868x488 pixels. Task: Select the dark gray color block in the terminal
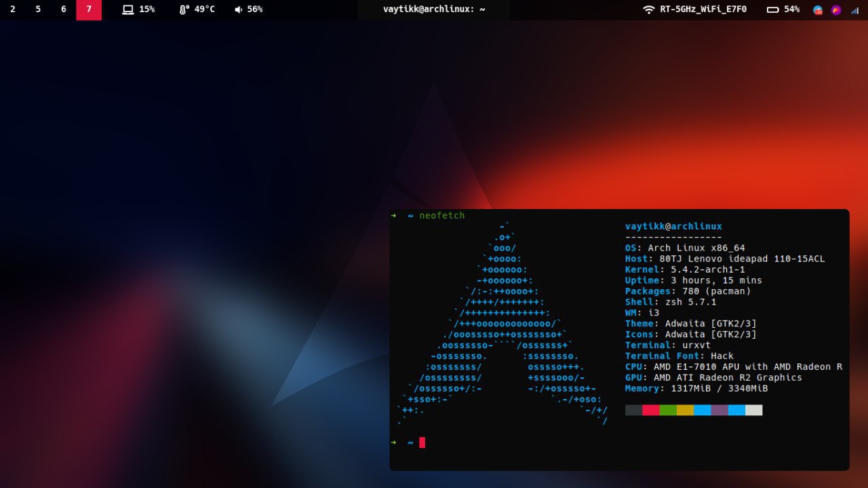pyautogui.click(x=633, y=410)
